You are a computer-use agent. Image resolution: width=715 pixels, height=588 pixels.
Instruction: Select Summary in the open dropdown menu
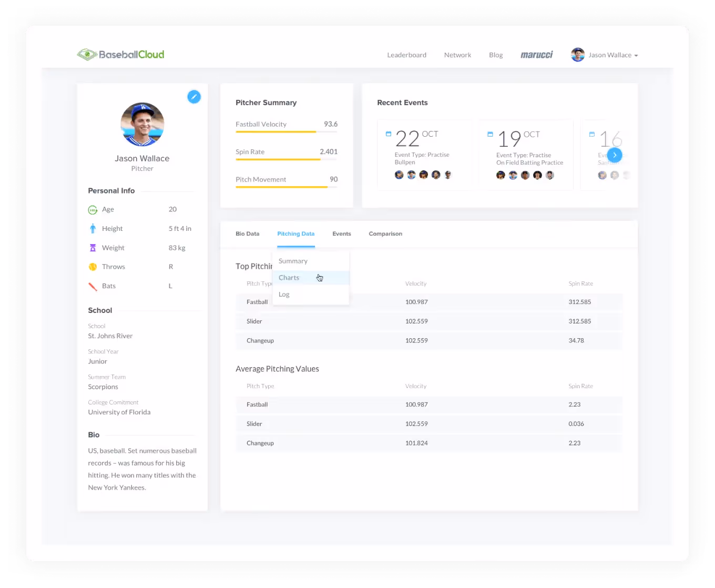pos(293,260)
